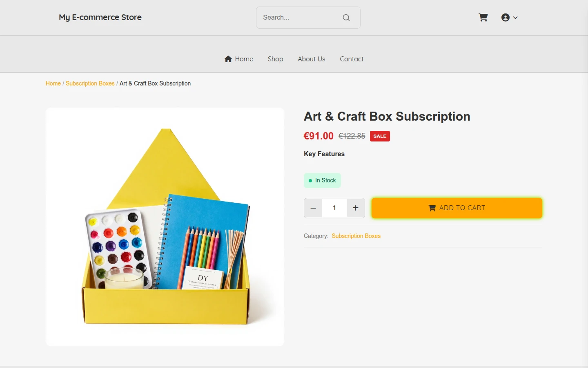Click the Subscription Boxes category link
588x368 pixels.
point(356,236)
